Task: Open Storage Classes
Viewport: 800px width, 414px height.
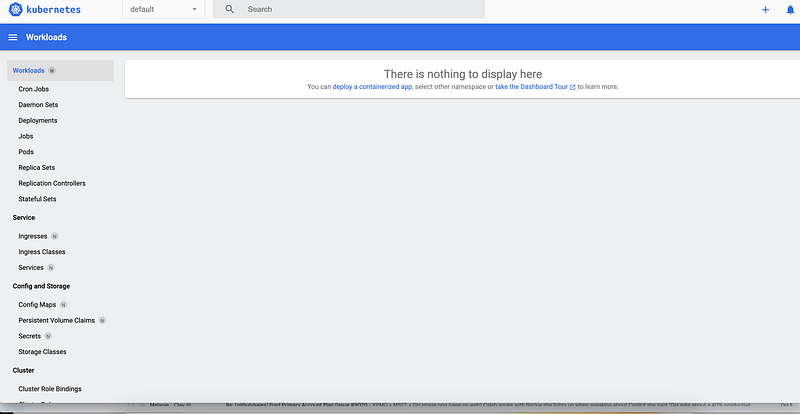Action: (42, 352)
